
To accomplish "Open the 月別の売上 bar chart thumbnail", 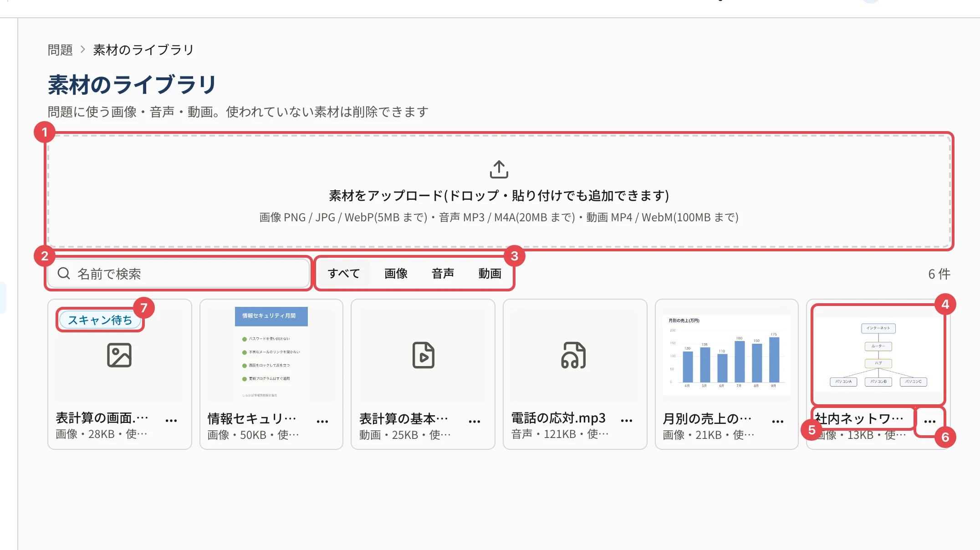I will click(727, 355).
